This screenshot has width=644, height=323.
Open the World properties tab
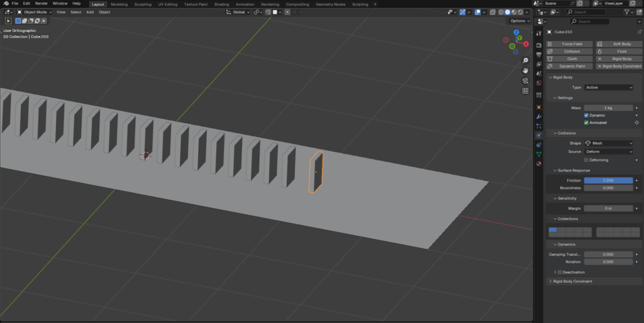[x=539, y=83]
